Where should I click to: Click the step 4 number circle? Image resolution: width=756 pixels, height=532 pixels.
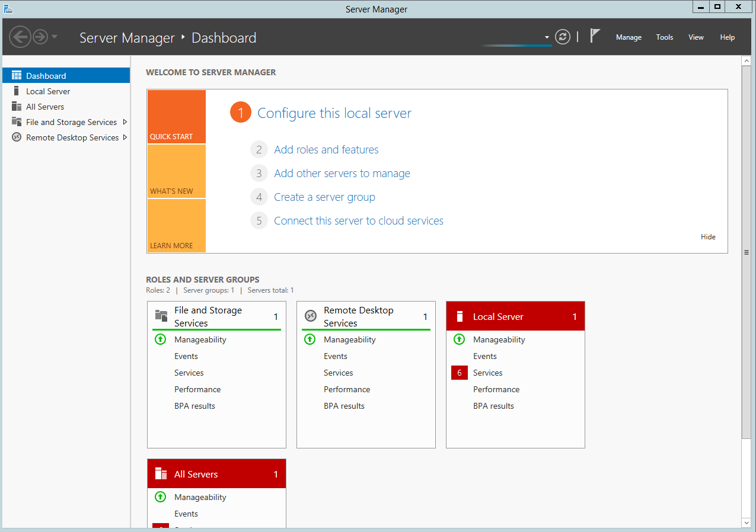click(x=259, y=197)
